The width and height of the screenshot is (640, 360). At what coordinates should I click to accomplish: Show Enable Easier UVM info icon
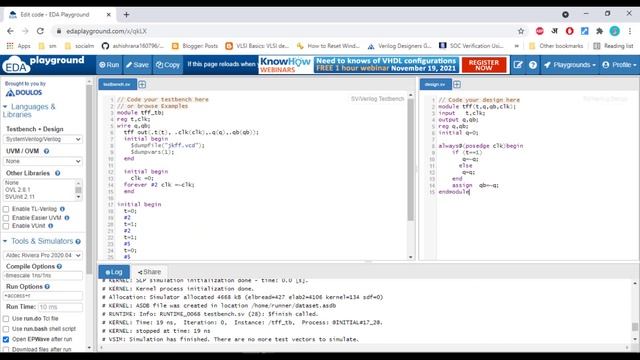click(x=67, y=218)
